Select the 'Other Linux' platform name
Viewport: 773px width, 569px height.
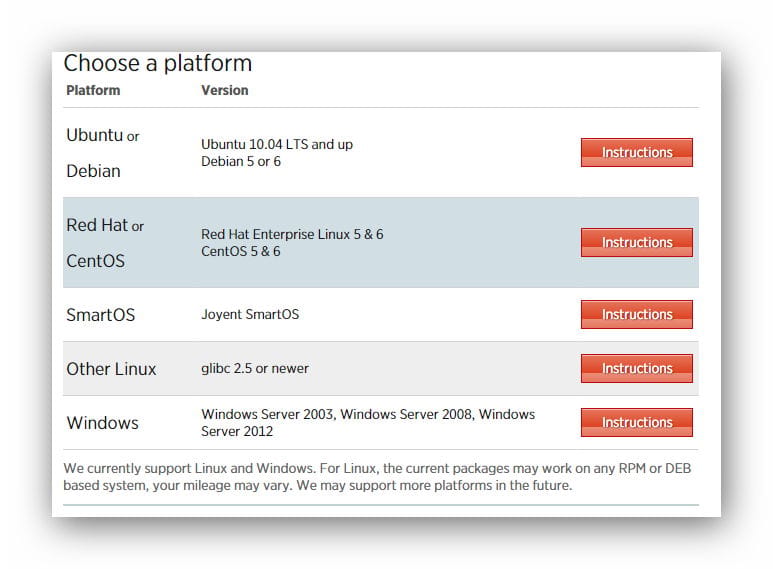click(x=111, y=369)
